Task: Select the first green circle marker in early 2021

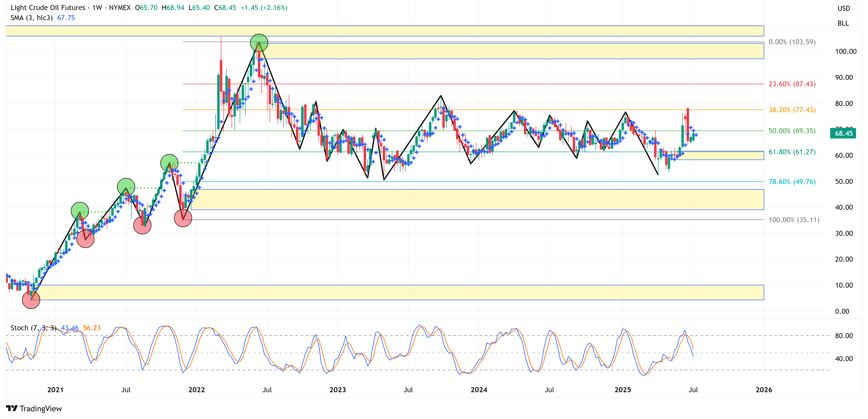Action: click(80, 211)
